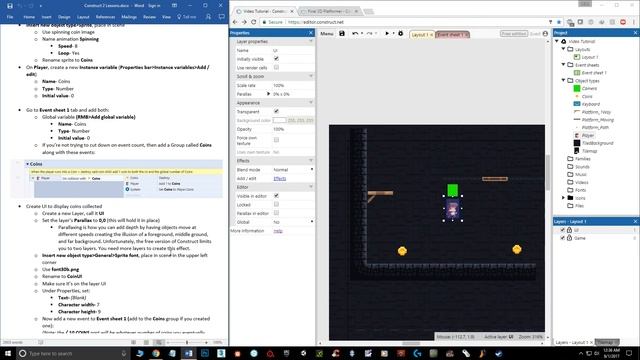Viewport: 640px width, 360px height.
Task: Click the Camera object icon in the Project tree
Action: tap(577, 88)
